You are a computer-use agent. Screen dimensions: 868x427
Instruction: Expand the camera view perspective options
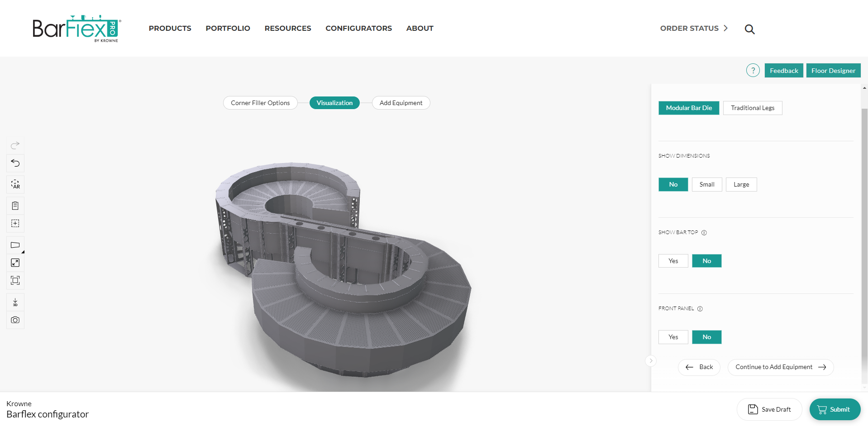15,245
